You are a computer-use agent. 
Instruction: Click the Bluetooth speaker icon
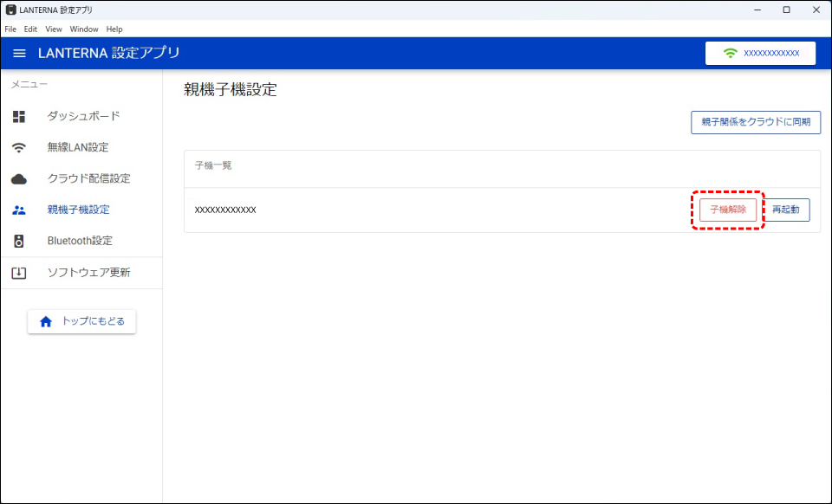coord(19,242)
